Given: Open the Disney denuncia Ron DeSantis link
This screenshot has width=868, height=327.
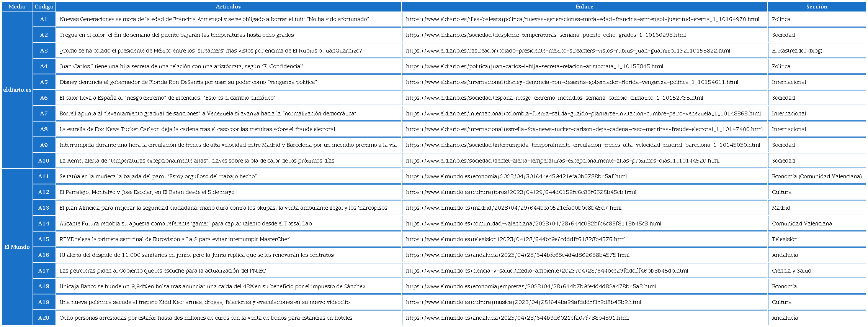Looking at the screenshot, I should 572,82.
